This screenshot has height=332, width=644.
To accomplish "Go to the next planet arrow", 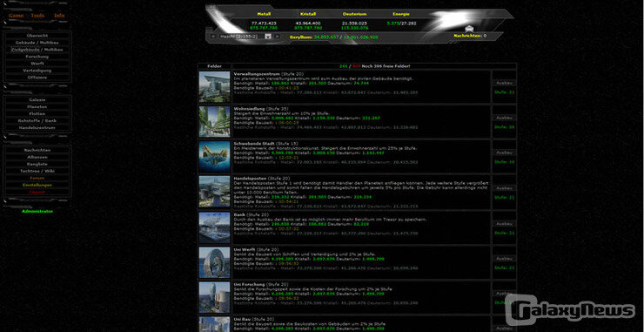I will (x=278, y=37).
